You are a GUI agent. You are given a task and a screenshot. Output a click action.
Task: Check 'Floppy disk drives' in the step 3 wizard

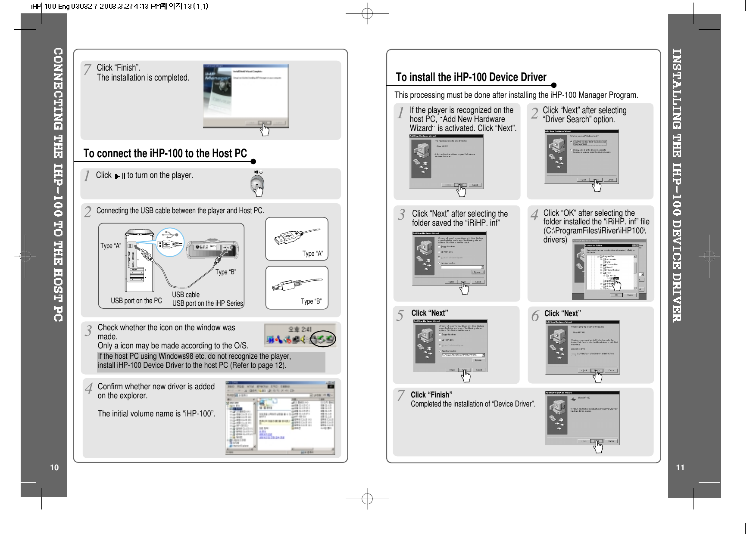439,247
